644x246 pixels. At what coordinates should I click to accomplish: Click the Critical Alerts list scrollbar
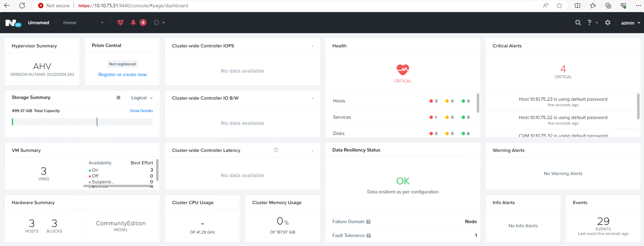pos(638,106)
